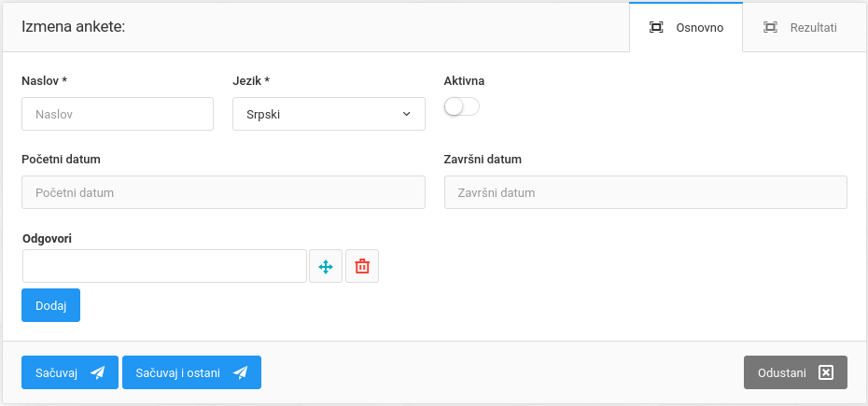Switch to the Osnovno tab
Viewport: 868px width, 406px height.
coord(687,27)
